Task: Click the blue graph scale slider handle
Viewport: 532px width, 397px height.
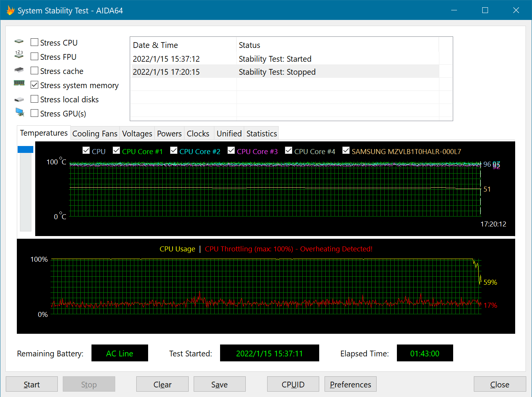Action: coord(26,149)
